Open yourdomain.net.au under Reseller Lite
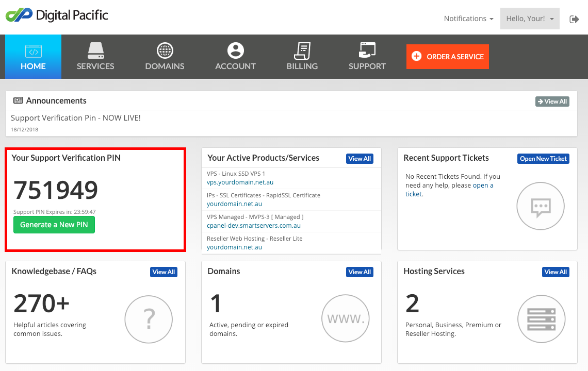Viewport: 588px width, 371px height. click(234, 247)
